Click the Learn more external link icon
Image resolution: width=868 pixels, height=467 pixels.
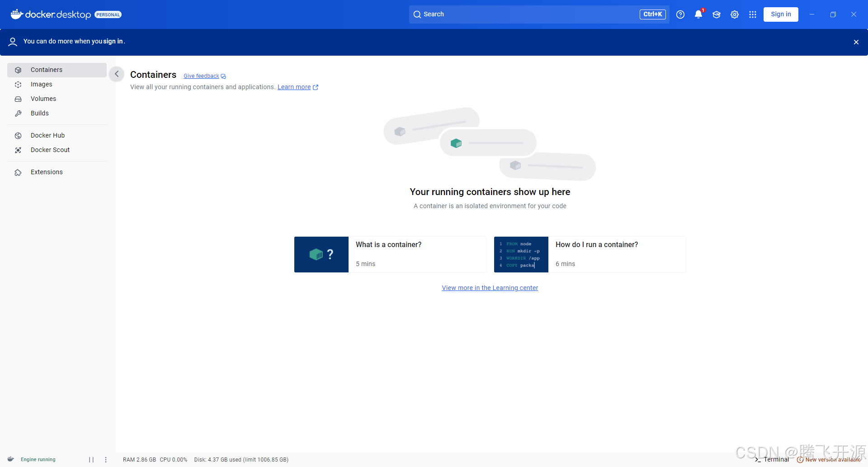pyautogui.click(x=316, y=87)
